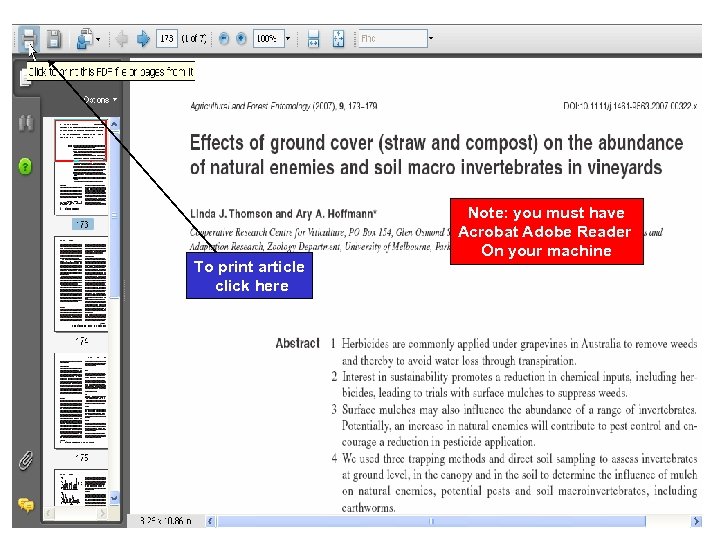Click document horizontal scroll left arrow
Screen dimensions: 720x540
210,521
